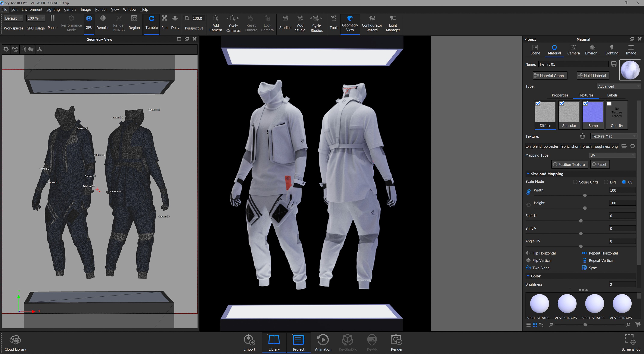This screenshot has height=354, width=644.
Task: Open the Material Graph
Action: pyautogui.click(x=550, y=76)
